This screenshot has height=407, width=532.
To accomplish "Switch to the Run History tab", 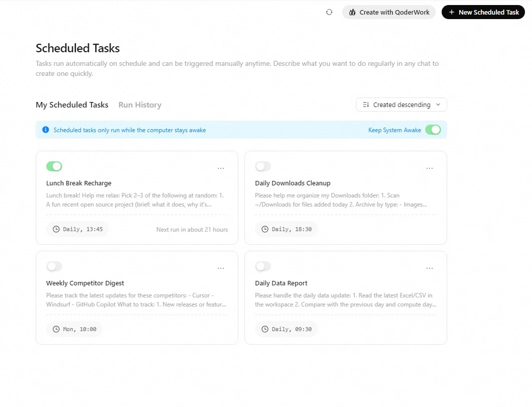I will point(140,105).
